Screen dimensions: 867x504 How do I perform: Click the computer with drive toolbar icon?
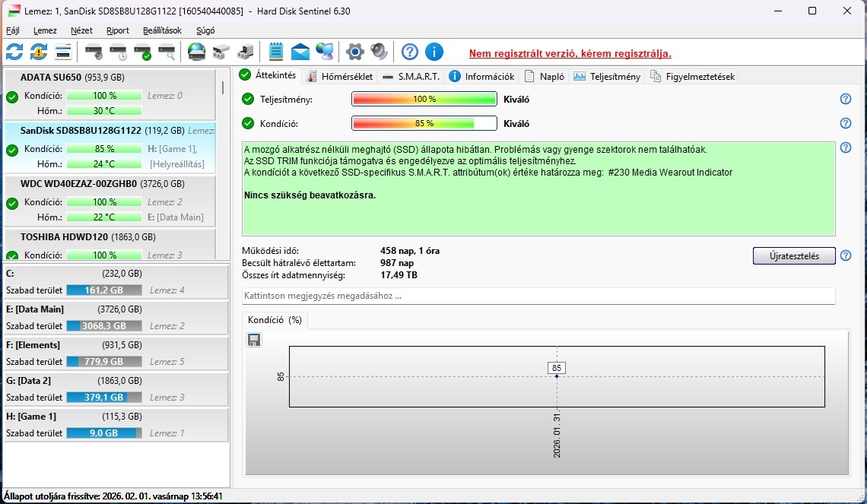(x=245, y=52)
